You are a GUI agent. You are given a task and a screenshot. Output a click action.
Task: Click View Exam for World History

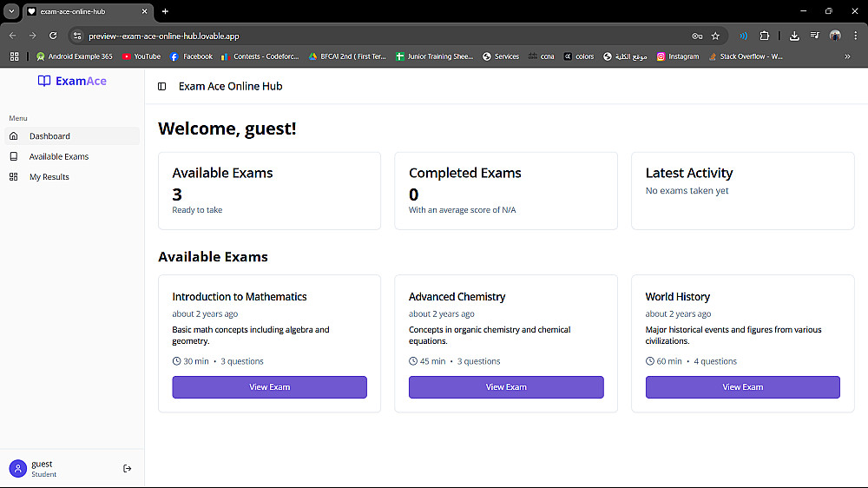pyautogui.click(x=742, y=387)
